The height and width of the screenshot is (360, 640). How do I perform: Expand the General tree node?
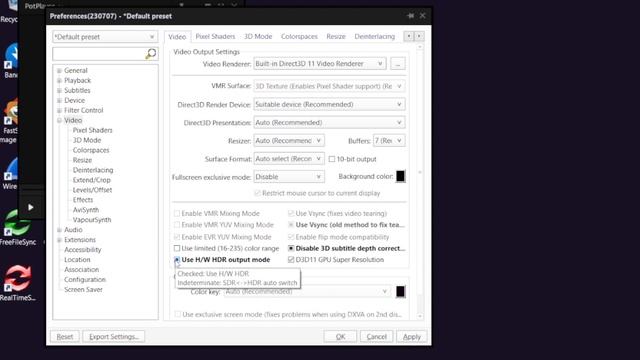pos(59,71)
